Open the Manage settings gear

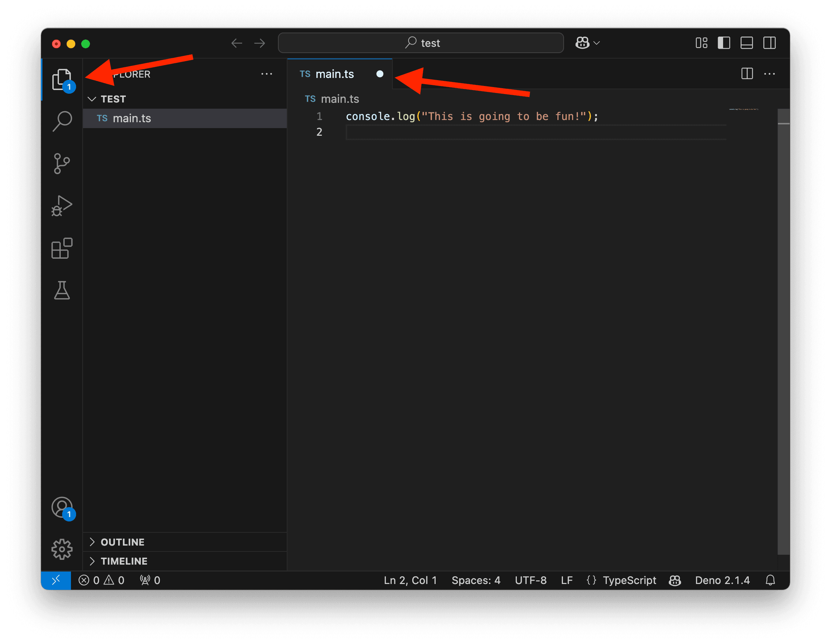(x=62, y=549)
